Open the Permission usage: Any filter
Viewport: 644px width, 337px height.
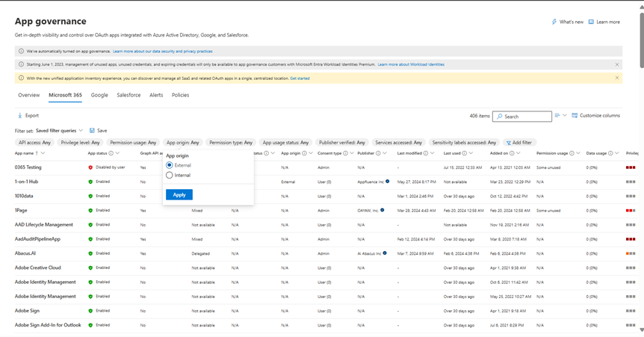click(133, 143)
